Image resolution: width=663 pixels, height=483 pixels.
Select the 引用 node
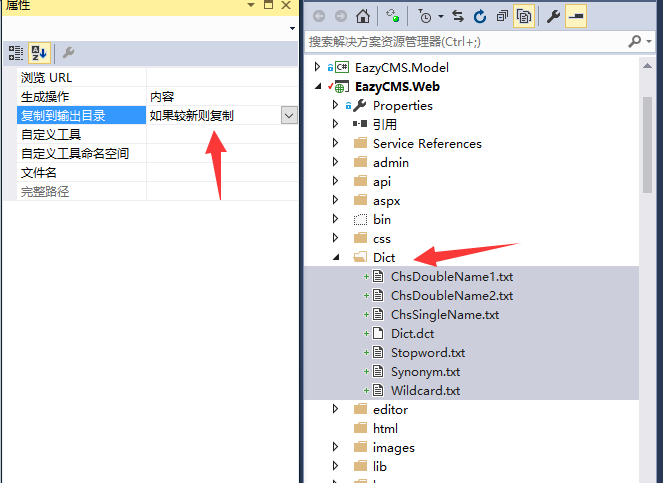click(385, 125)
